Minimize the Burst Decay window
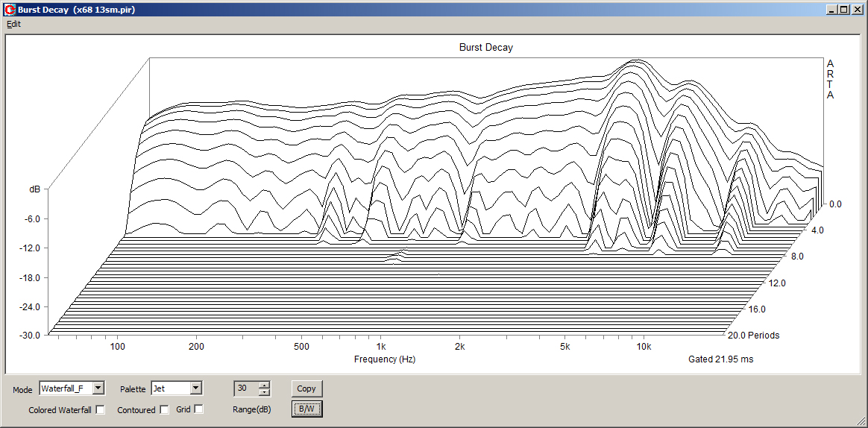 (x=832, y=10)
